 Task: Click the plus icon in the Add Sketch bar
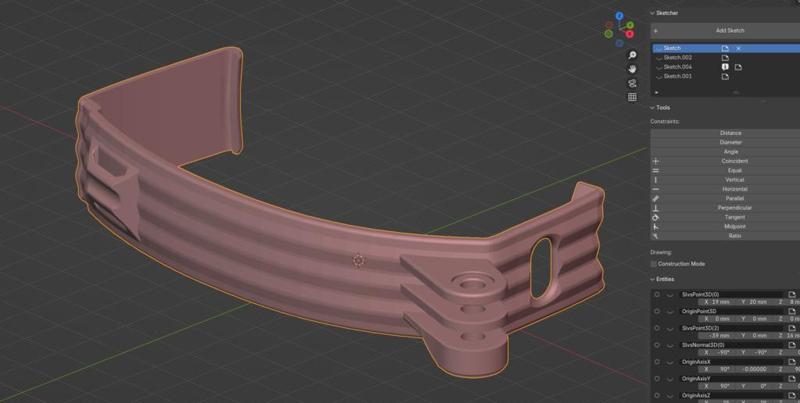pyautogui.click(x=656, y=31)
